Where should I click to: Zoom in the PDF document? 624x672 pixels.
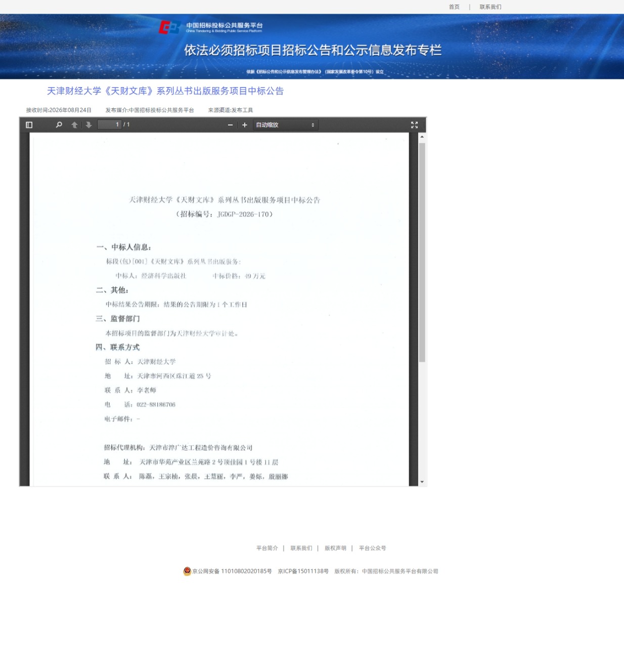245,125
